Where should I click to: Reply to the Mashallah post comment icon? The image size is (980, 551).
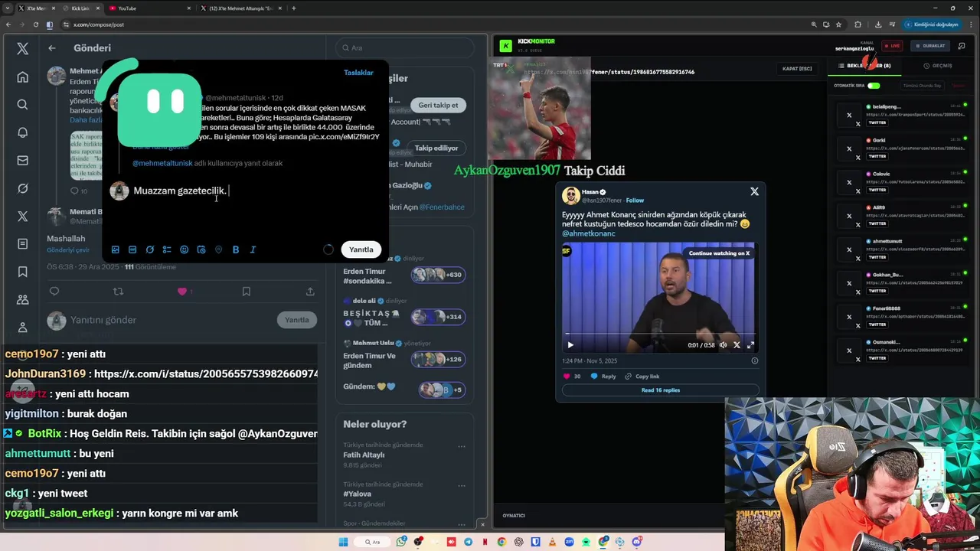point(54,292)
